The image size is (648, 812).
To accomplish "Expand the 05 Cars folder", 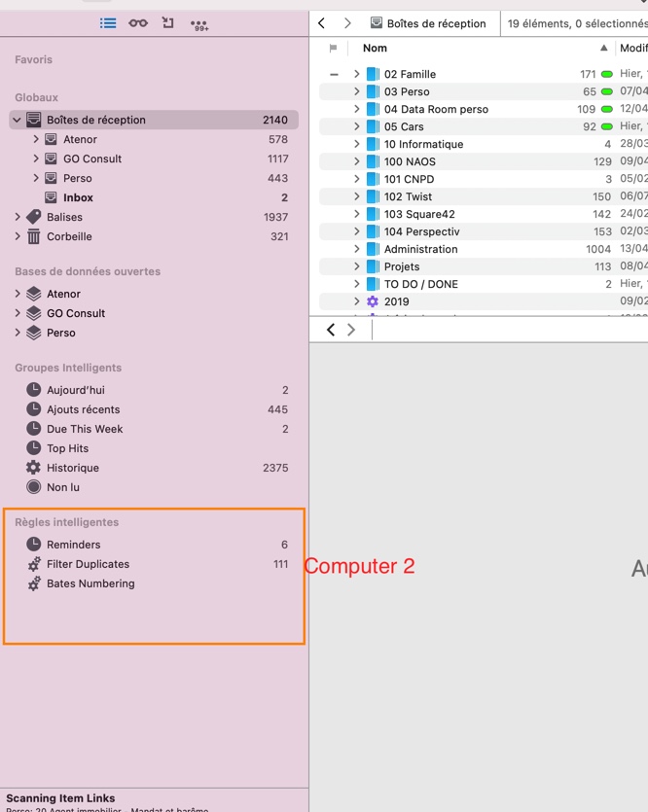I will click(x=356, y=126).
